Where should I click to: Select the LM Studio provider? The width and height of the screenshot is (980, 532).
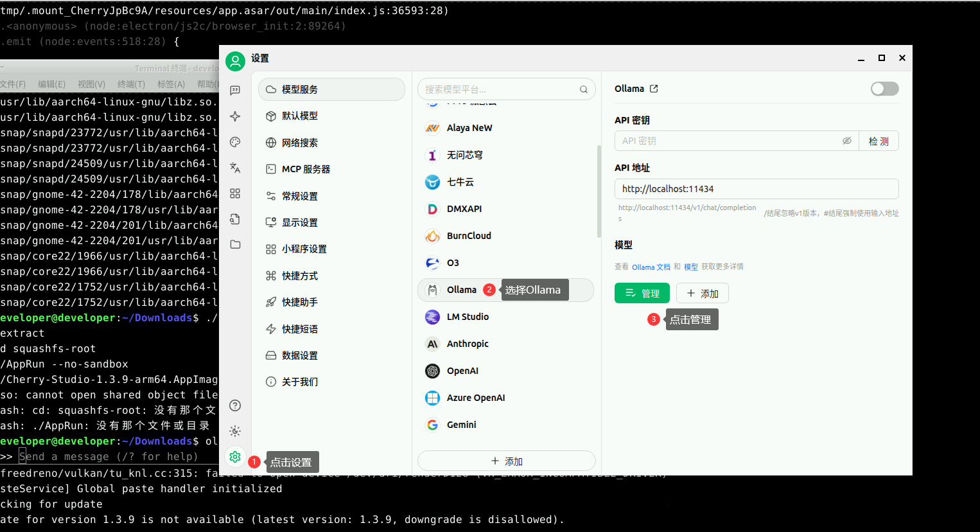click(x=506, y=317)
